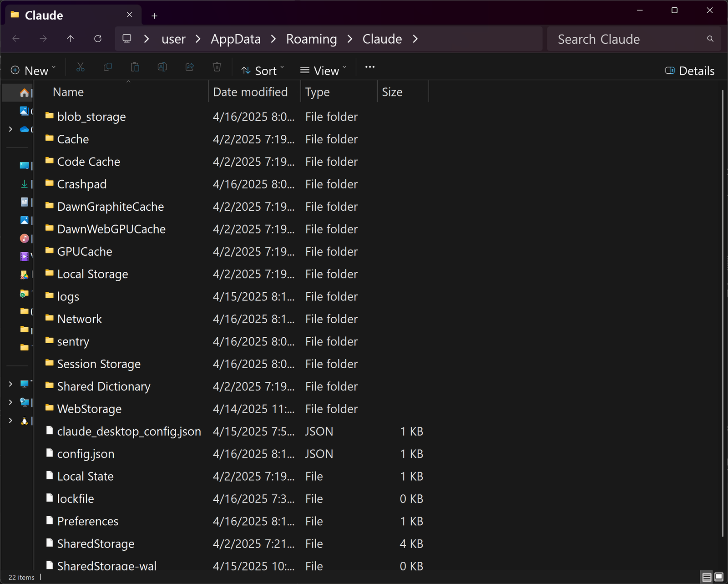
Task: Select the blob_storage folder
Action: pos(91,117)
